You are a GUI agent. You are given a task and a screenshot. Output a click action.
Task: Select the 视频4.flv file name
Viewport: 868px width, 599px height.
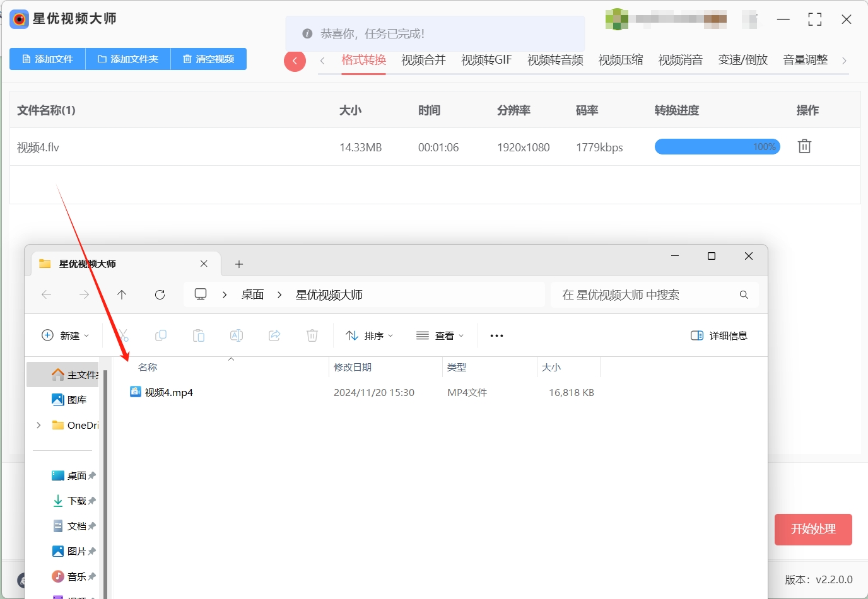(x=38, y=148)
